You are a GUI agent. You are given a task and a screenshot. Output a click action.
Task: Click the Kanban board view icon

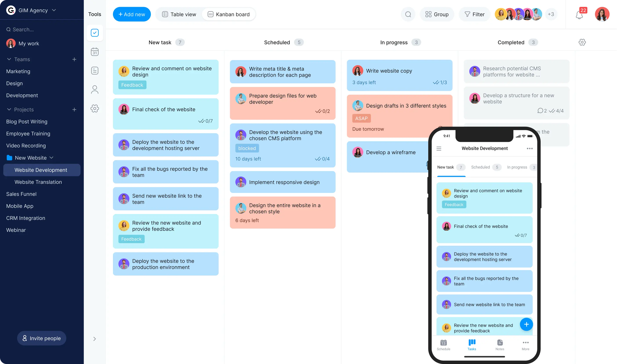[x=211, y=14]
